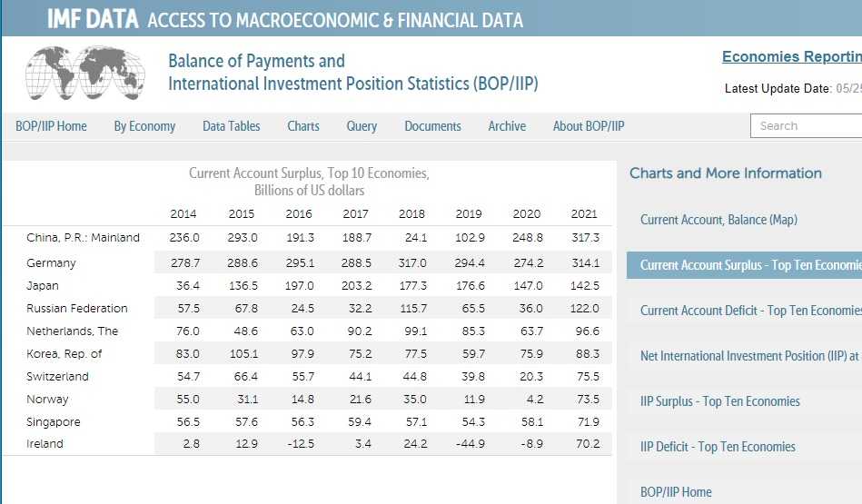Viewport: 862px width, 504px height.
Task: Click into the Search field
Action: pos(805,126)
